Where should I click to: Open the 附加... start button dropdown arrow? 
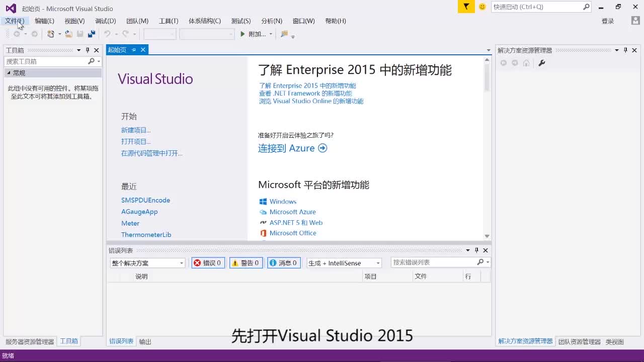pos(271,34)
